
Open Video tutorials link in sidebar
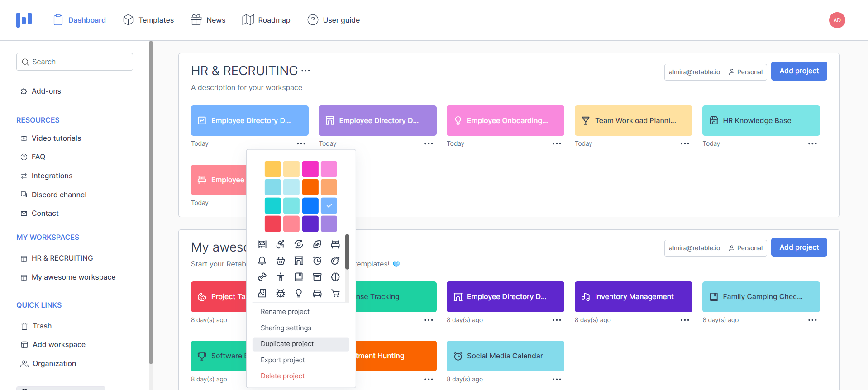[56, 138]
